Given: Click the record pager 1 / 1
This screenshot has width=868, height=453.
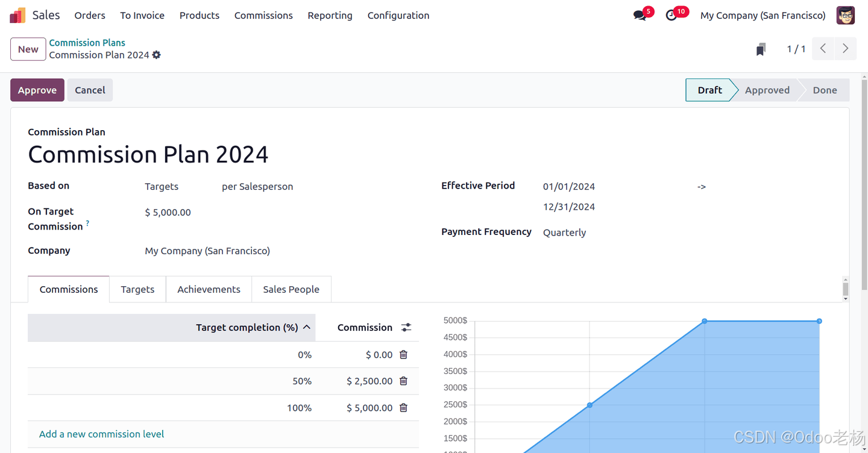Looking at the screenshot, I should coord(796,49).
